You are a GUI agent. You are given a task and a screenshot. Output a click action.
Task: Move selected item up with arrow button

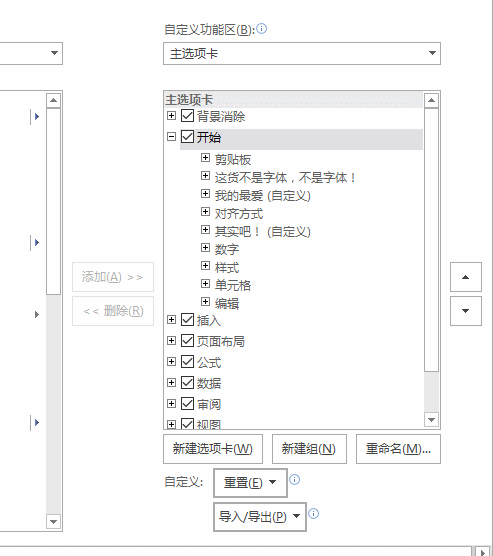[466, 277]
